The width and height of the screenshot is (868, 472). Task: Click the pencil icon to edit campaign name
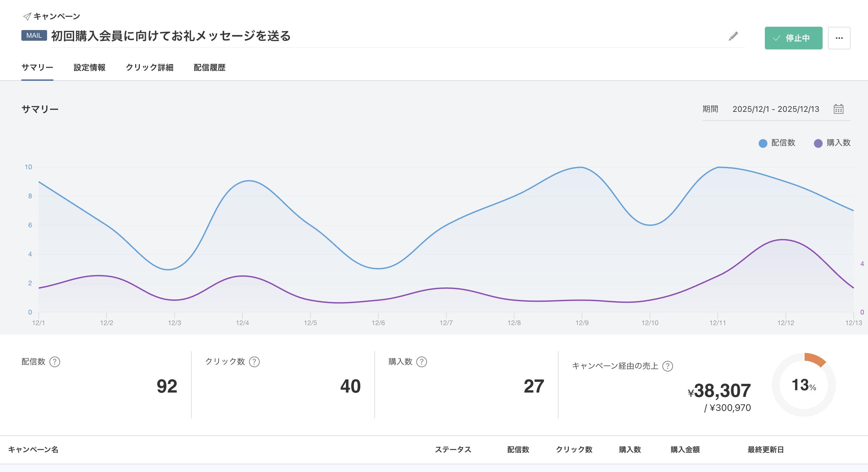tap(733, 37)
